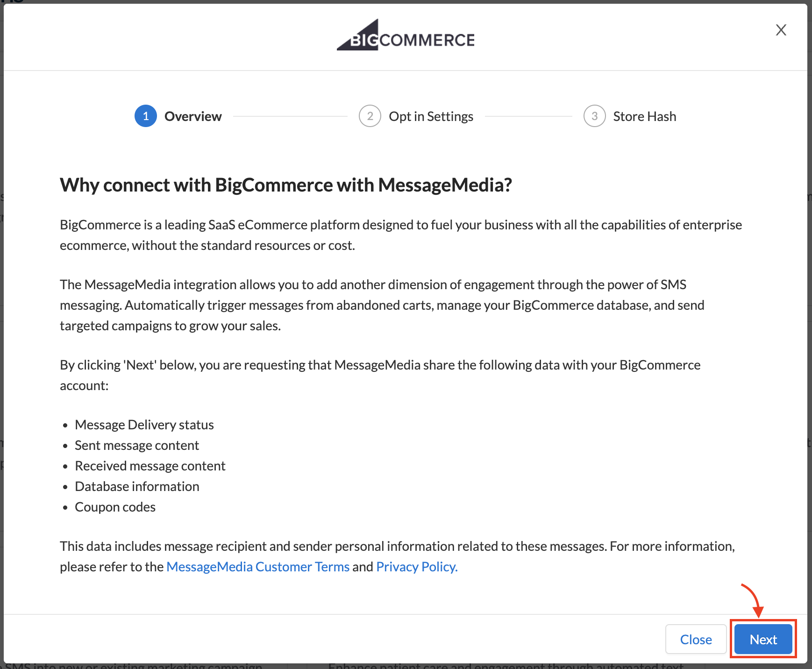Image resolution: width=812 pixels, height=669 pixels.
Task: Select step 2 circle for Opt in Settings
Action: tap(370, 116)
